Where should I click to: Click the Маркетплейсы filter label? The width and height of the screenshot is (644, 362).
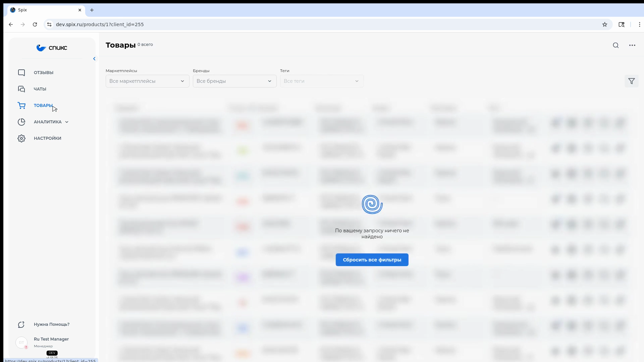(121, 71)
